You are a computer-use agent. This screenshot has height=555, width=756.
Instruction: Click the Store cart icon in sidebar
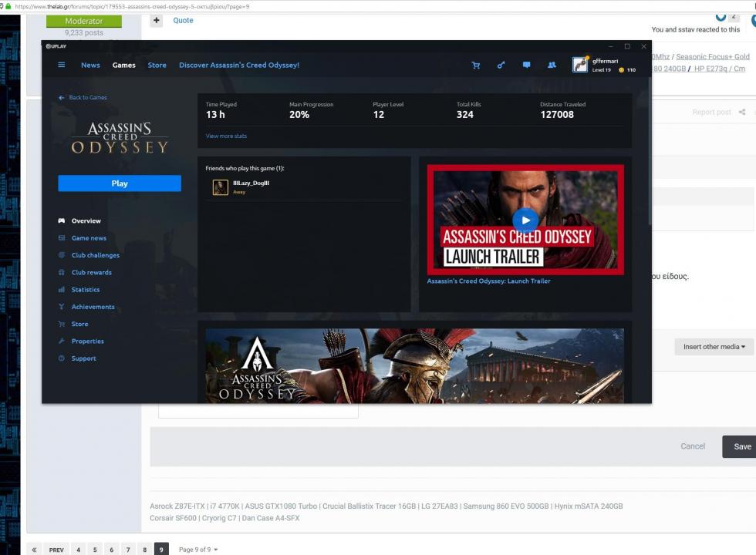(61, 324)
